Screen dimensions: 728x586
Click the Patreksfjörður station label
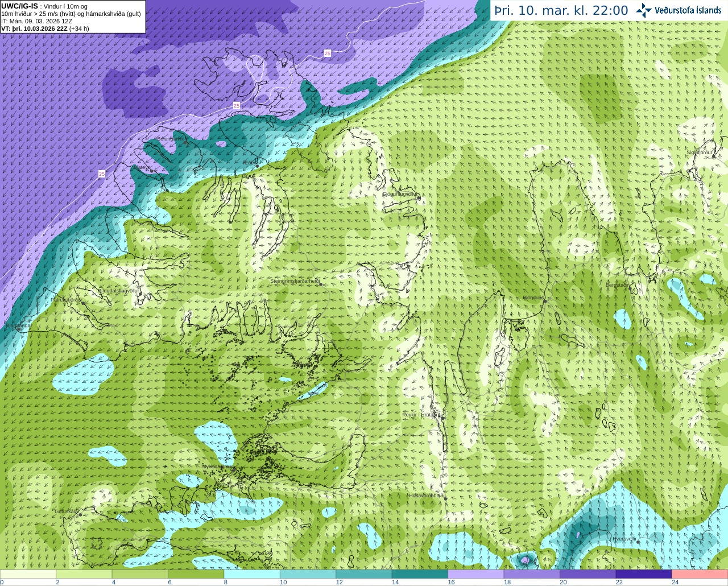point(66,299)
